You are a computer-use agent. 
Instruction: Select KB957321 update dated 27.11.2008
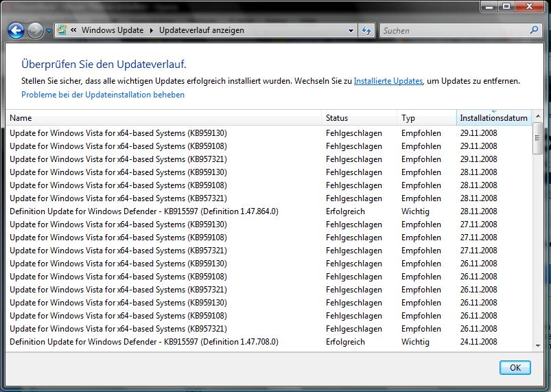[118, 251]
